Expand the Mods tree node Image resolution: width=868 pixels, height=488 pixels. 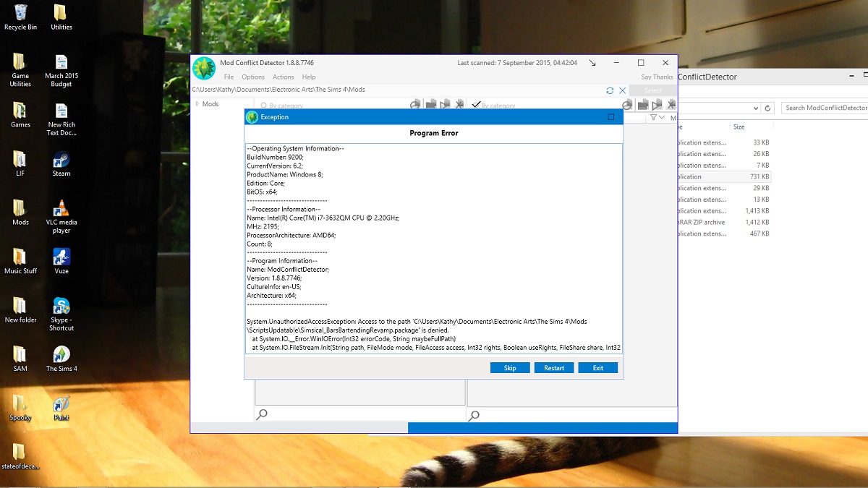point(197,104)
